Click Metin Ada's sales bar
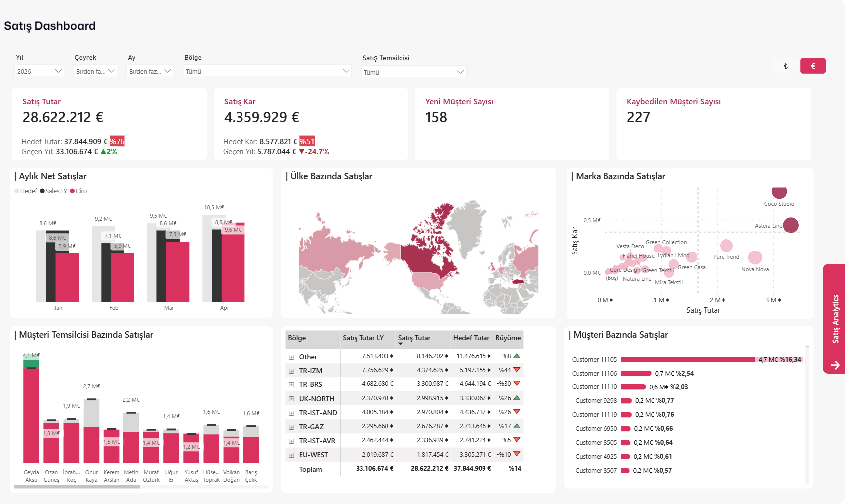This screenshot has height=504, width=845. (131, 447)
